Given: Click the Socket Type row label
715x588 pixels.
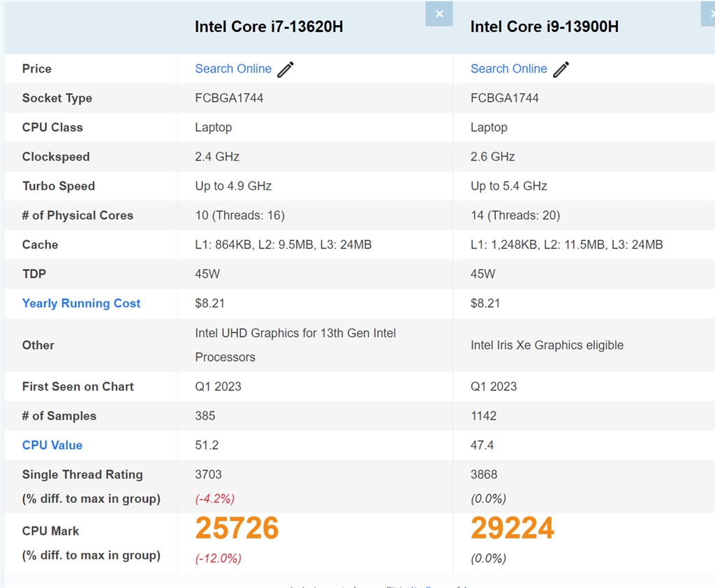Looking at the screenshot, I should click(57, 98).
